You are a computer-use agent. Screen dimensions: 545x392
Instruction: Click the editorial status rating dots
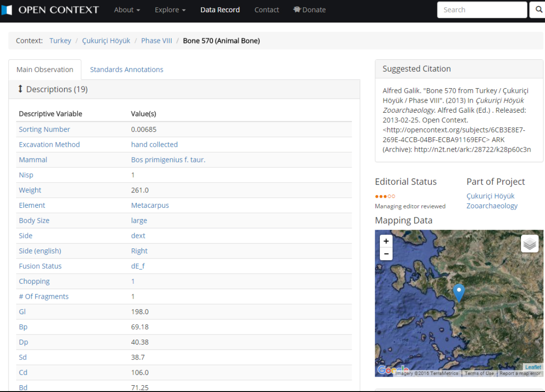point(385,196)
